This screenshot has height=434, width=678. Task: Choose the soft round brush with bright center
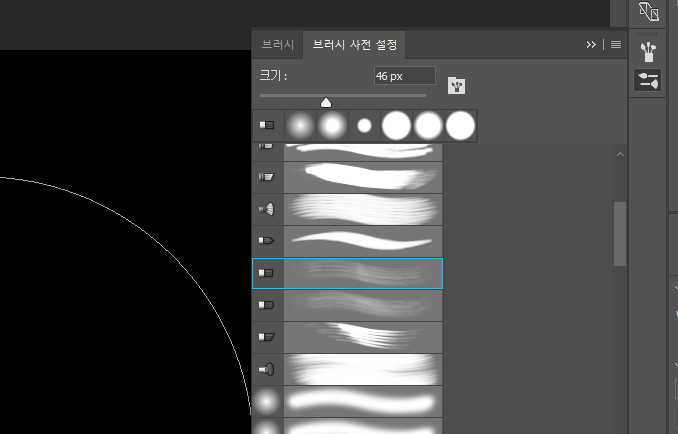click(x=332, y=125)
